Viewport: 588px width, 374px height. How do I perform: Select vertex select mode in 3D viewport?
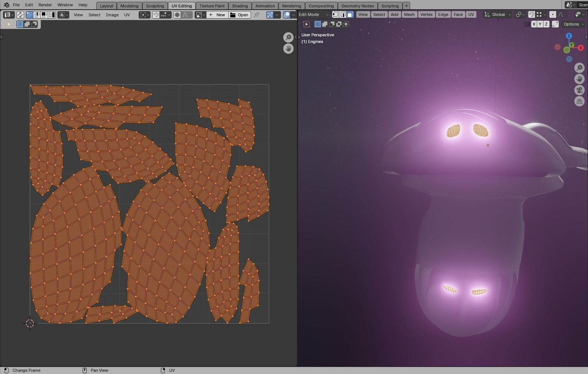point(336,14)
